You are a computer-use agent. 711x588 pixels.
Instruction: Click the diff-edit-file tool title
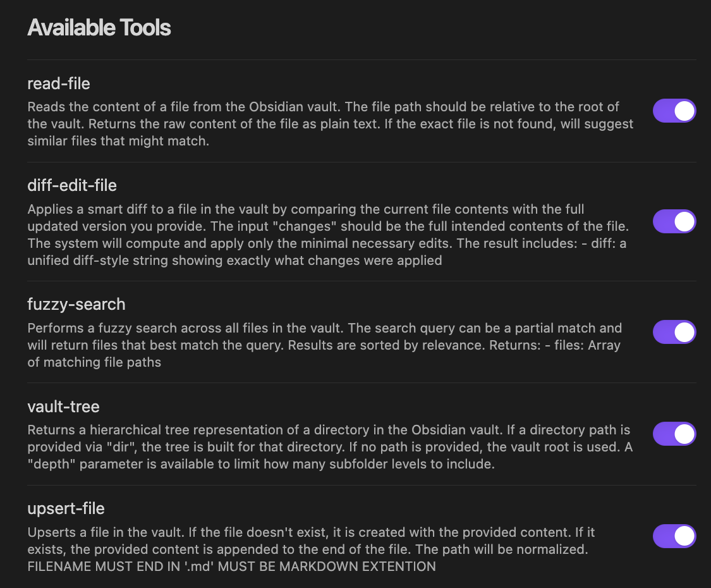tap(72, 185)
